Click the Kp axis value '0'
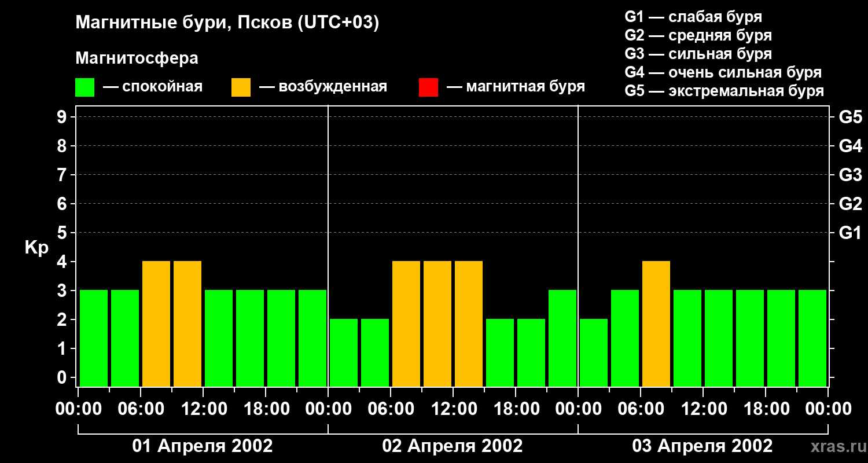Viewport: 868px width, 463px height. (x=63, y=378)
